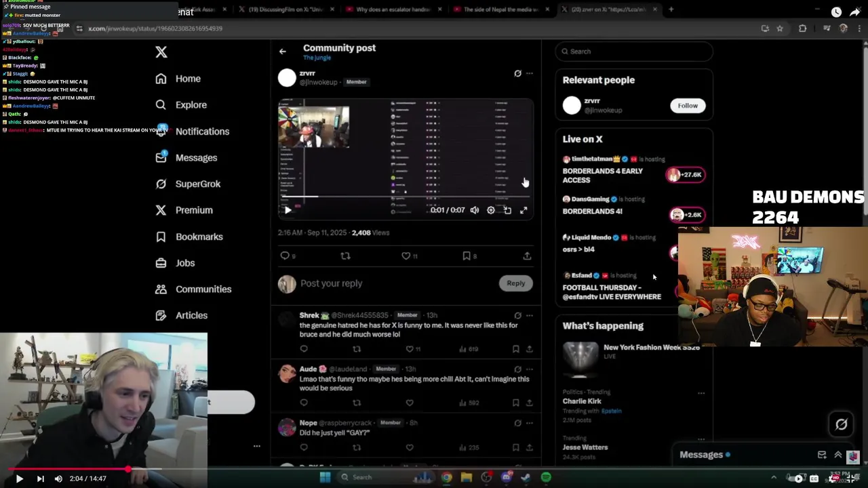This screenshot has width=868, height=488.
Task: Click the Reply button
Action: tap(516, 283)
